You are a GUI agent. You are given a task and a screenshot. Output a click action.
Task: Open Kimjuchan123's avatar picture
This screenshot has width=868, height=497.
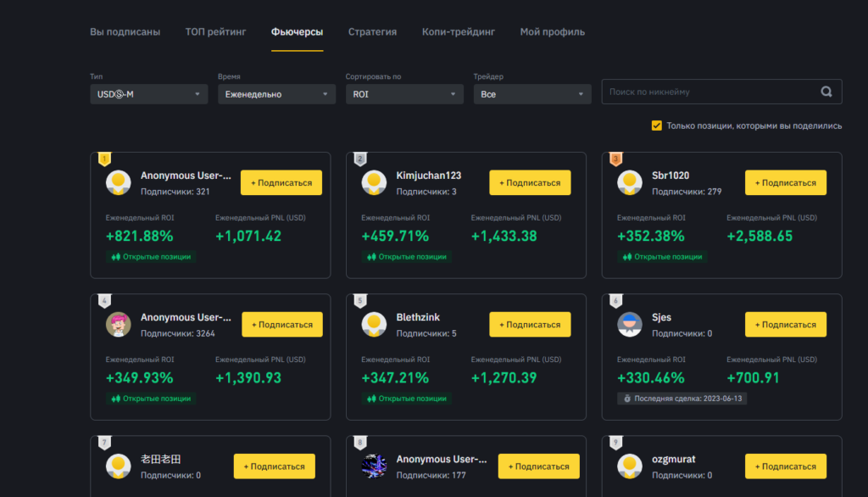[x=375, y=181]
